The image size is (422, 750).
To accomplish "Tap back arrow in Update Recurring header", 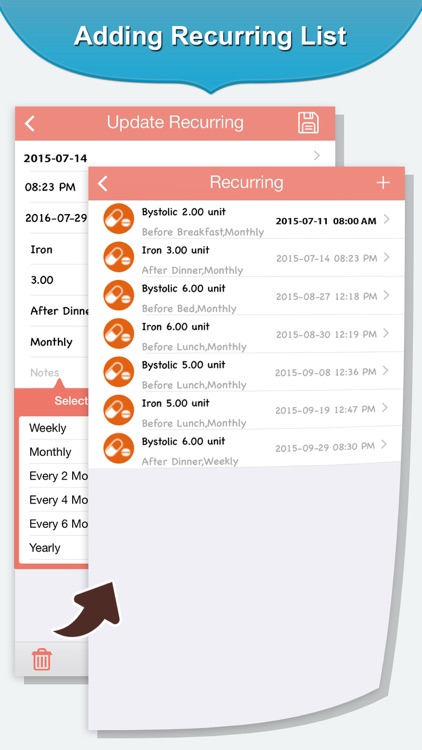I will 30,123.
